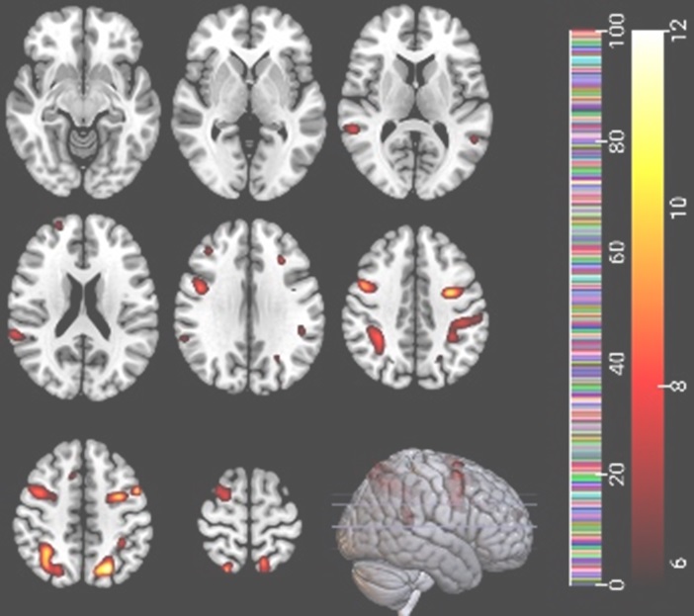Click the '10' label on heat scale

click(679, 208)
